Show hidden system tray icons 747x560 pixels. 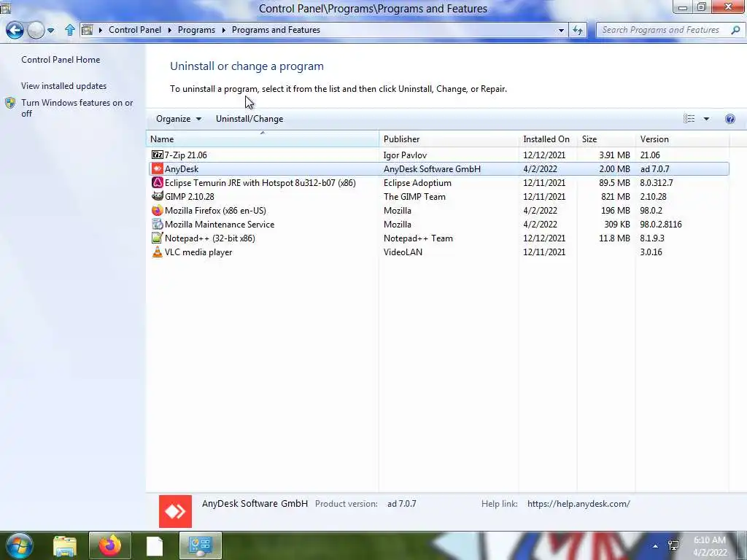(656, 546)
